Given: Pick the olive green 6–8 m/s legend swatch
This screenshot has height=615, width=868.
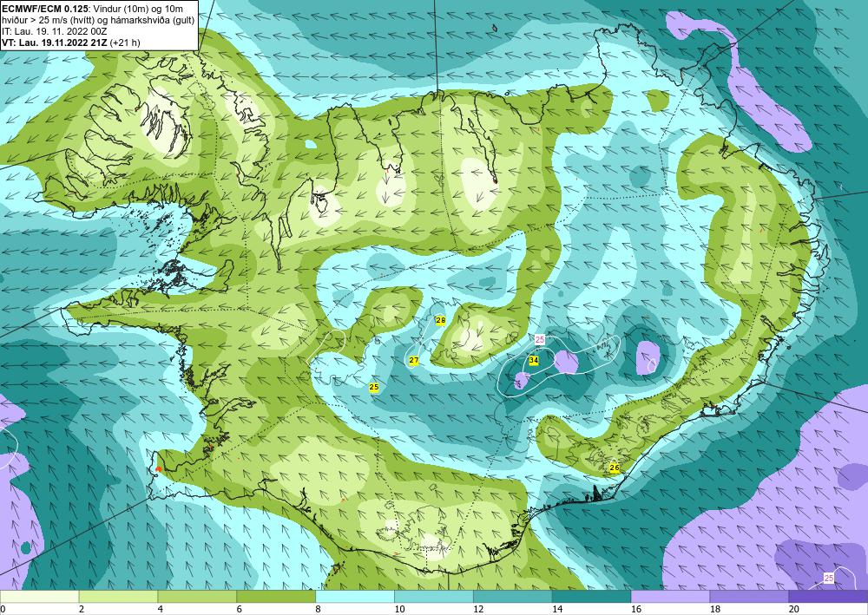Looking at the screenshot, I should (x=276, y=596).
